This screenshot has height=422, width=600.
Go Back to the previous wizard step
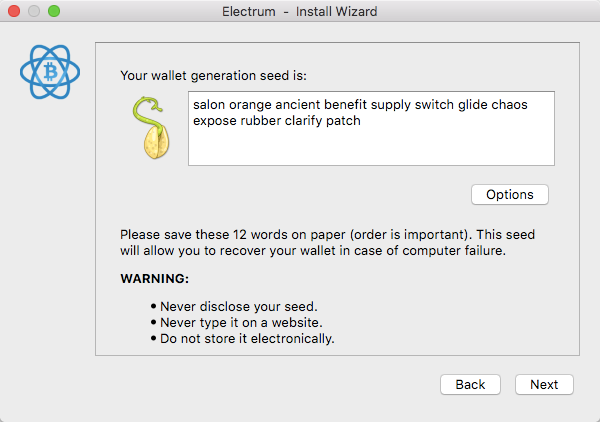(x=470, y=384)
